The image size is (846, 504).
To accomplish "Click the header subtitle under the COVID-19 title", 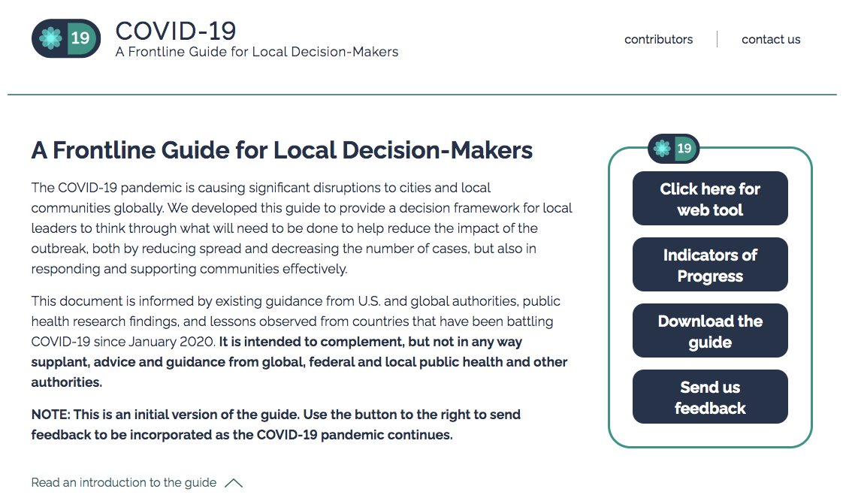I will point(257,52).
